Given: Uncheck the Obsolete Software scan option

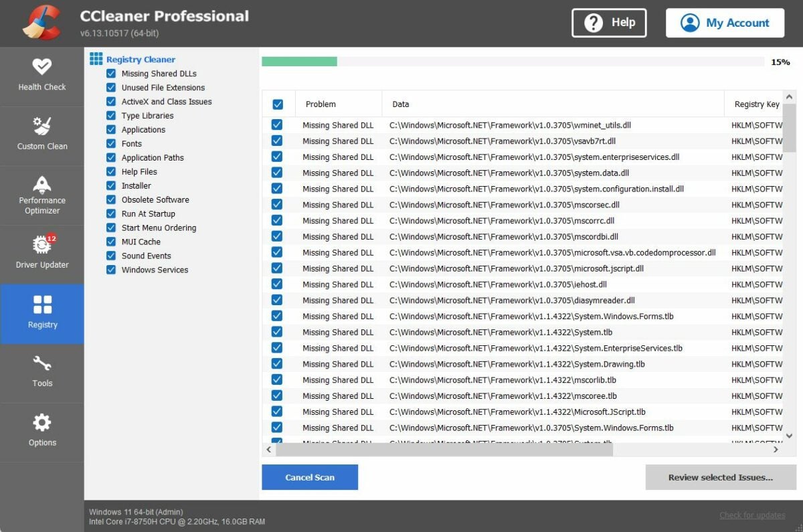Looking at the screenshot, I should (110, 199).
